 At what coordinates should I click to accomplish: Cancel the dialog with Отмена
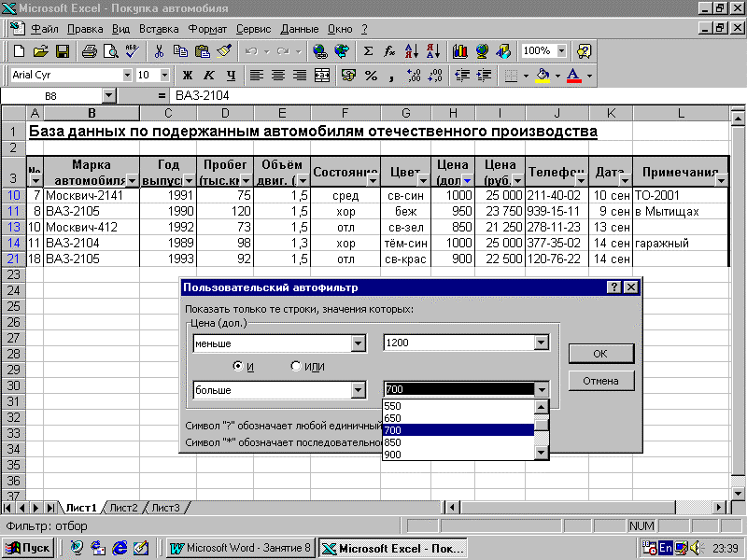(x=600, y=381)
